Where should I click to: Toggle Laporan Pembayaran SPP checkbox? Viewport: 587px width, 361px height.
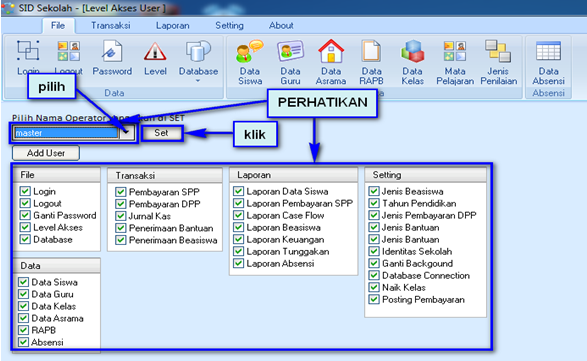238,203
